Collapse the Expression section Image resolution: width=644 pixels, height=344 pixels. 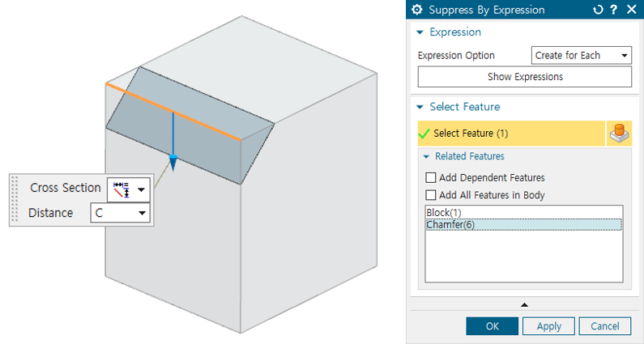420,32
